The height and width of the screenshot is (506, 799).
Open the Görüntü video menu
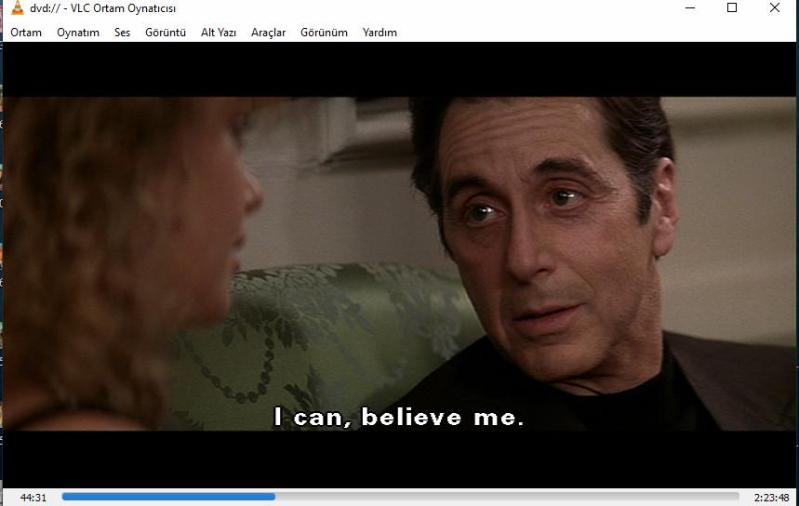[165, 32]
